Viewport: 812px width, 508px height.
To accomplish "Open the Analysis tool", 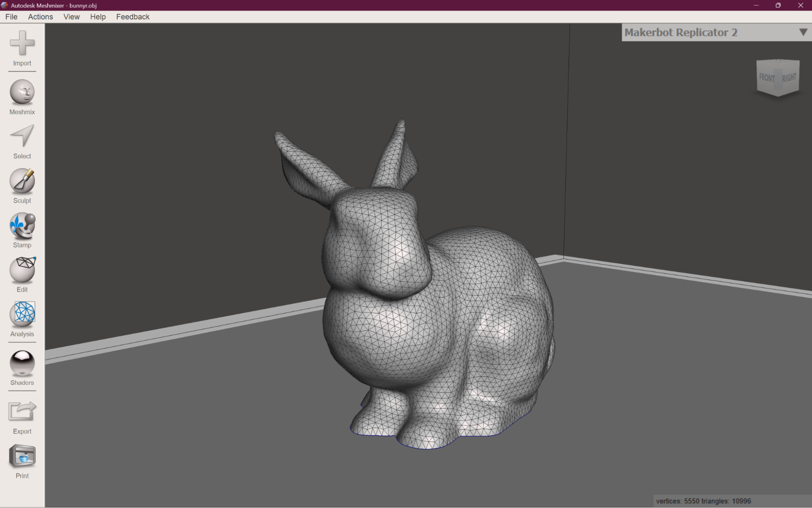I will coord(22,314).
